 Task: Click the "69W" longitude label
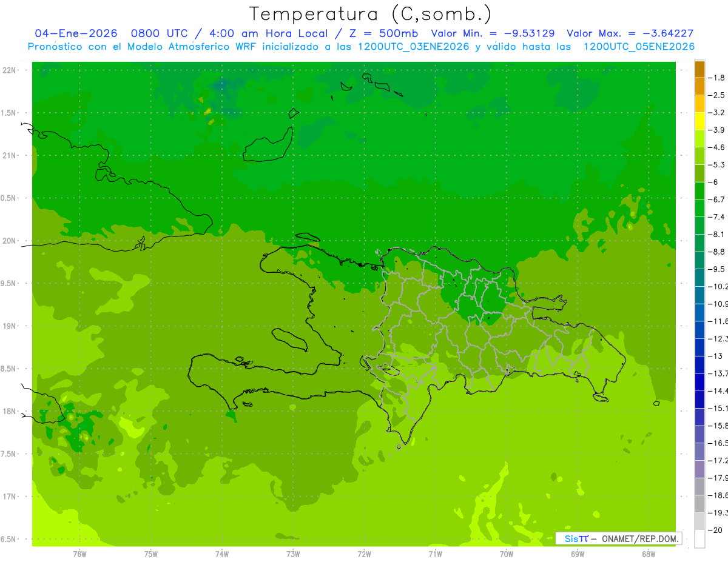coord(578,554)
